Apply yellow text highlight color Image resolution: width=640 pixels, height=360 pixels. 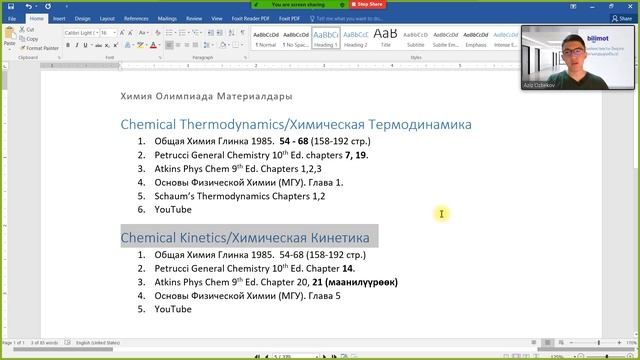pyautogui.click(x=140, y=45)
